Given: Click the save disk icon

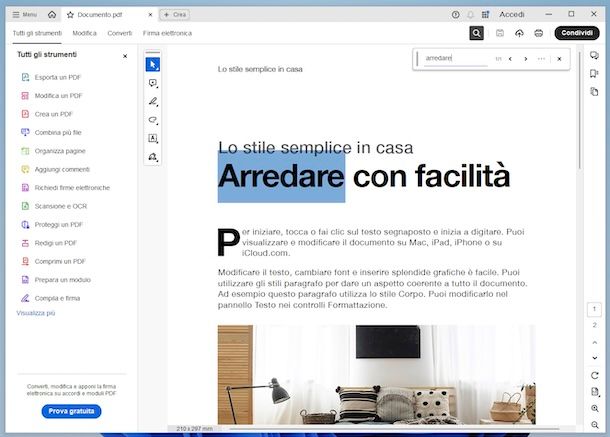Looking at the screenshot, I should (x=500, y=33).
